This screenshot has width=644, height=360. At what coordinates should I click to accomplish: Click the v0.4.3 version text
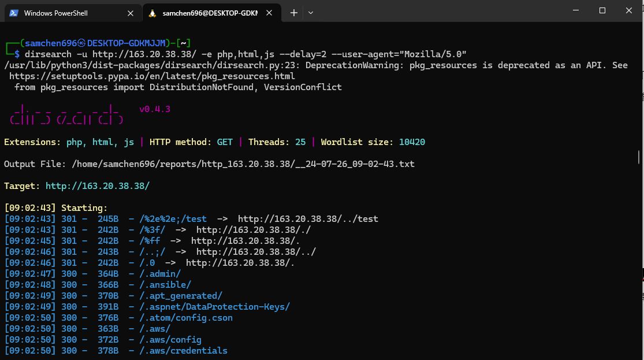[x=154, y=109]
